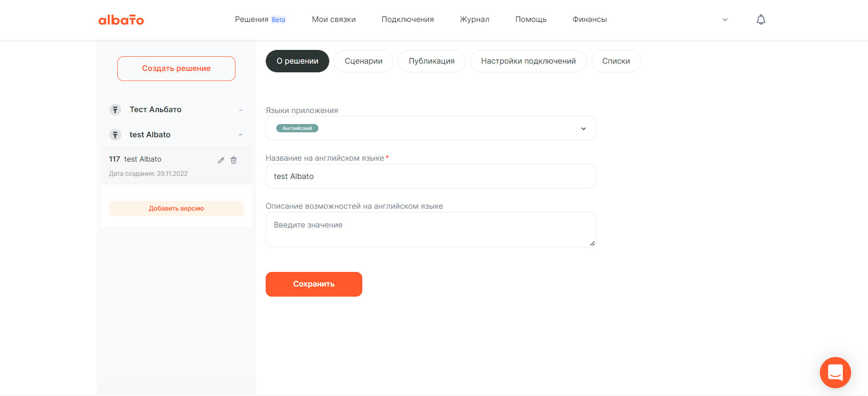Collapse the test Albato solution chevron

coord(240,135)
